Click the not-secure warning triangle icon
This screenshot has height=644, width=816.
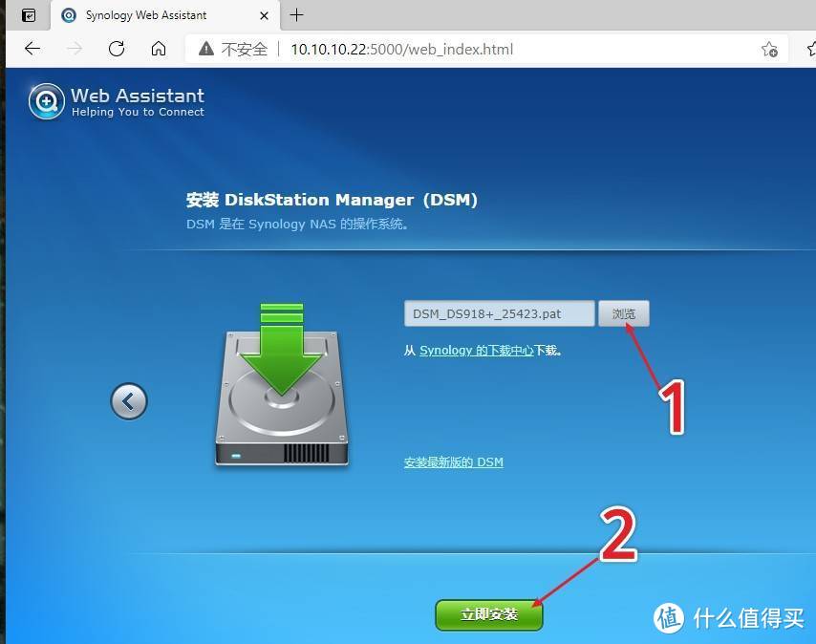coord(206,49)
